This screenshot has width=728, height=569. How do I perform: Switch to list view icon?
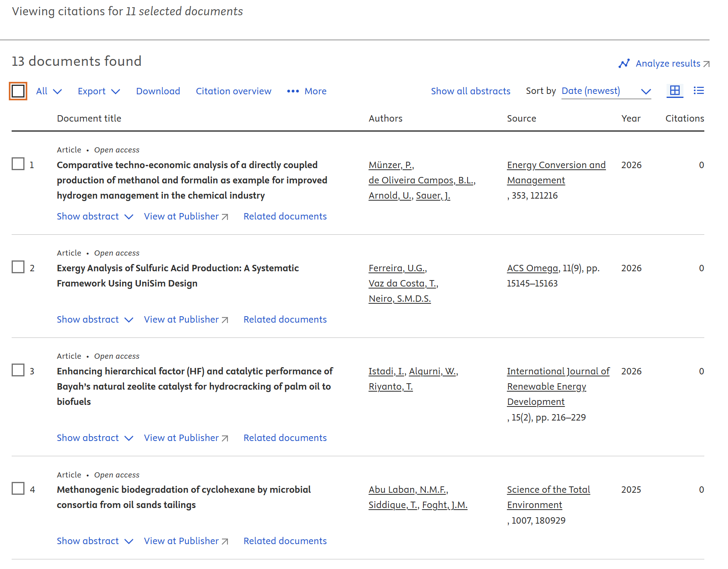[x=698, y=91]
